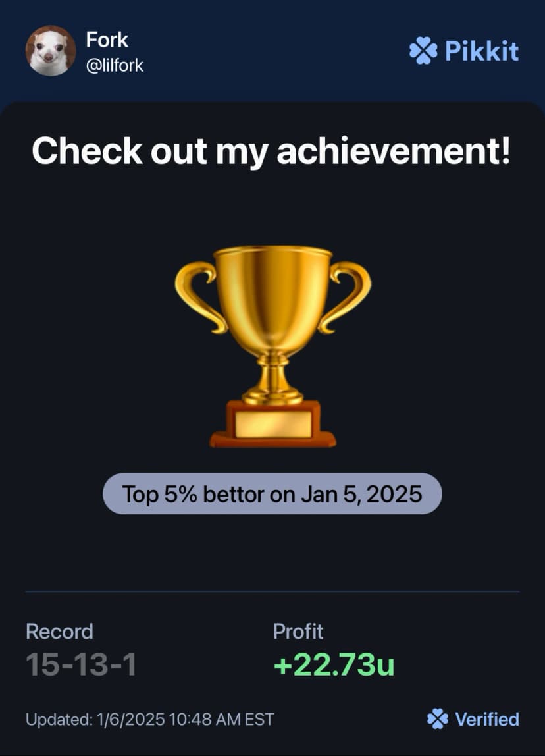This screenshot has width=545, height=756.
Task: Tap the +22.73u profit value
Action: coord(334,664)
